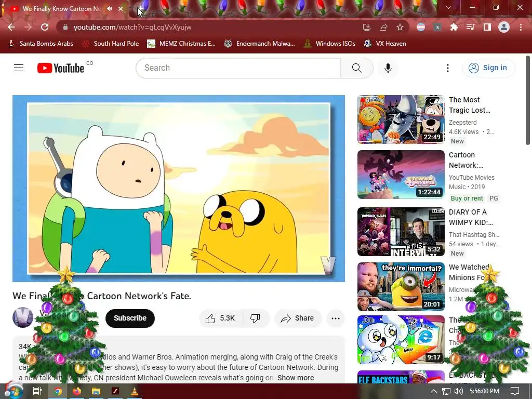Open Task View on the taskbar
532x399 pixels.
[37, 391]
